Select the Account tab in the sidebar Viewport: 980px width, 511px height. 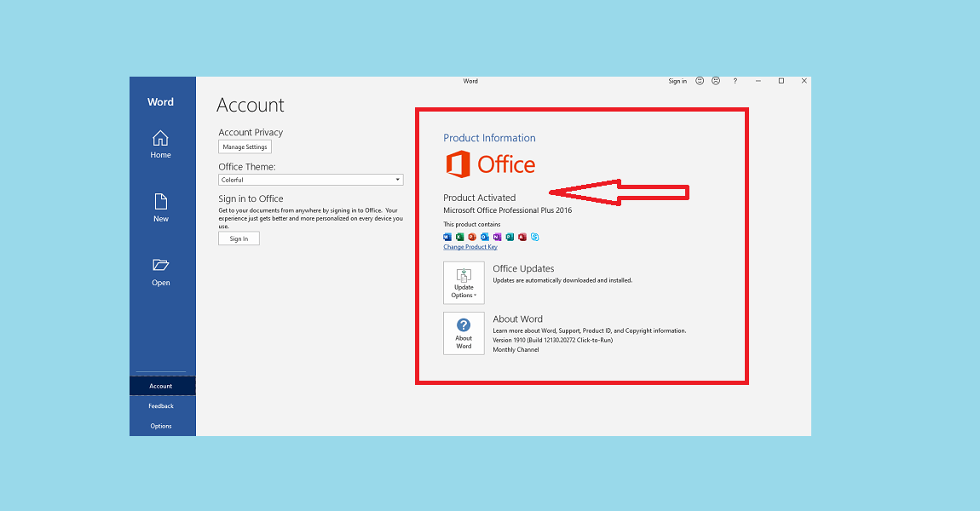pos(163,386)
